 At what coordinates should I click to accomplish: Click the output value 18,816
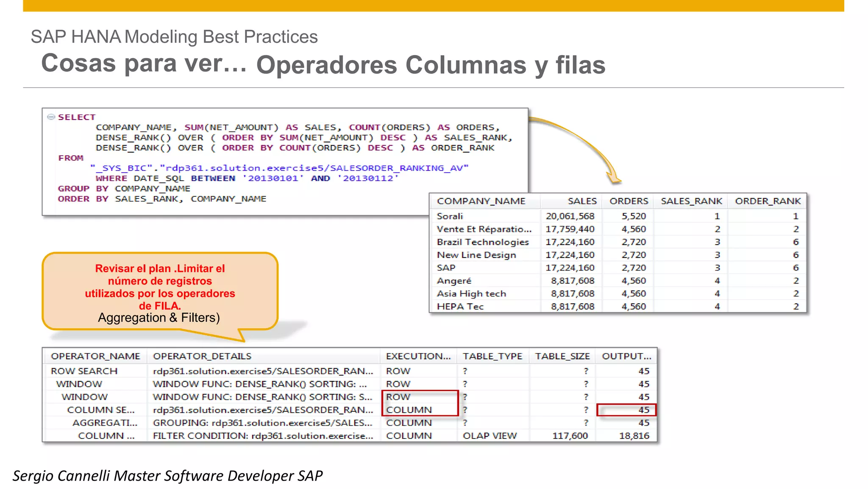coord(634,436)
